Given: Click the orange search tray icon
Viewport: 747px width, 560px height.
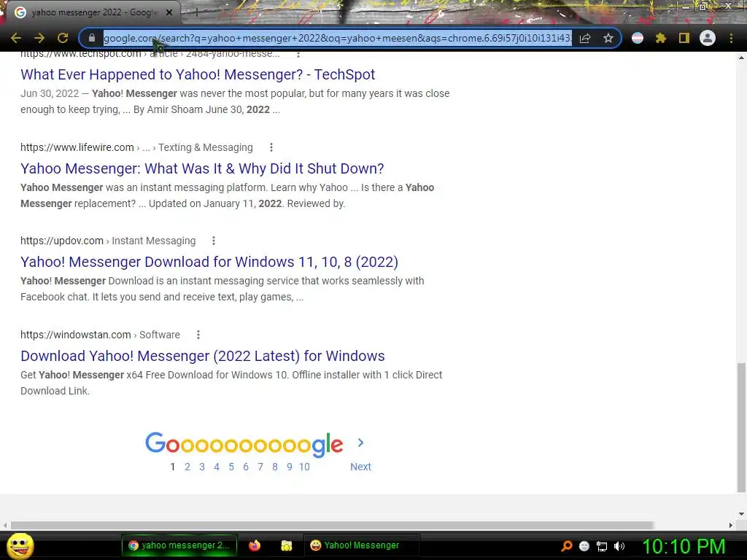Looking at the screenshot, I should (x=567, y=545).
